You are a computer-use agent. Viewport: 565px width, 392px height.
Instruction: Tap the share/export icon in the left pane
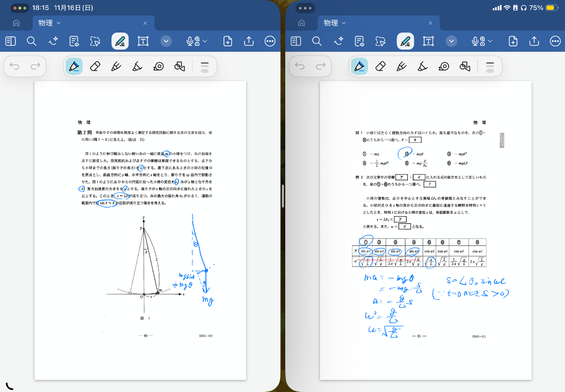coord(249,41)
